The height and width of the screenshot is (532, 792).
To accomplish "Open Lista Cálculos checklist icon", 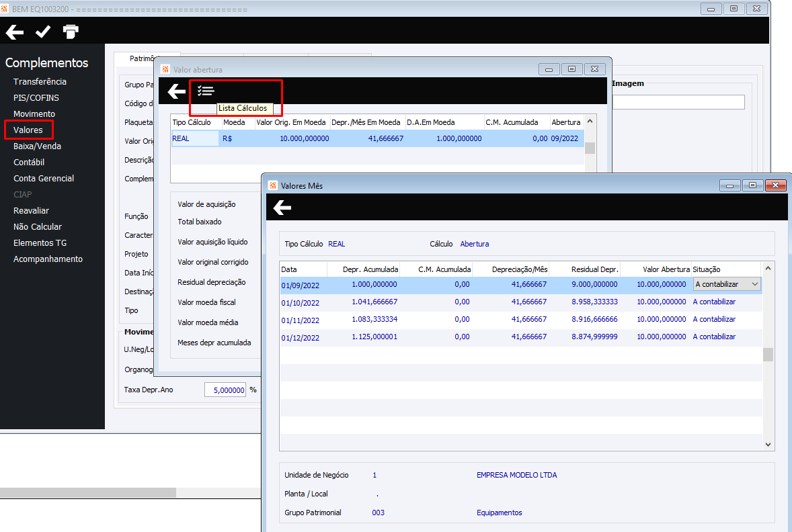I will [x=206, y=91].
